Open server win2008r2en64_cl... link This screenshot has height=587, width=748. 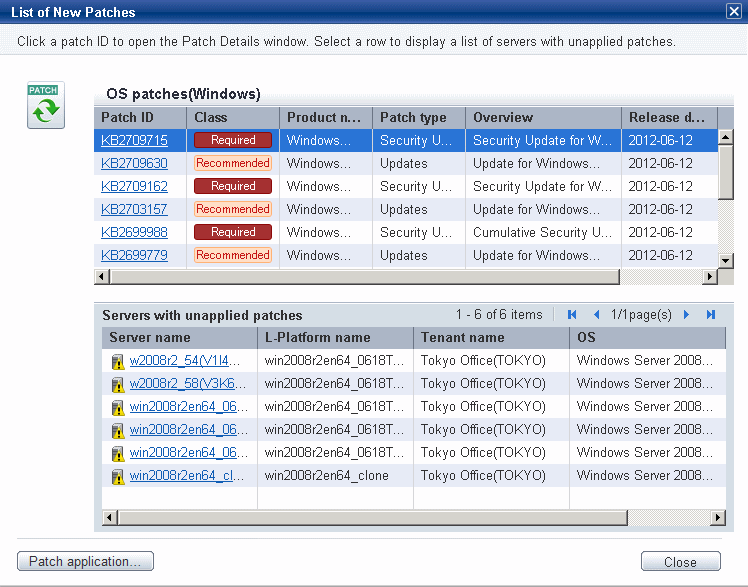coord(187,475)
